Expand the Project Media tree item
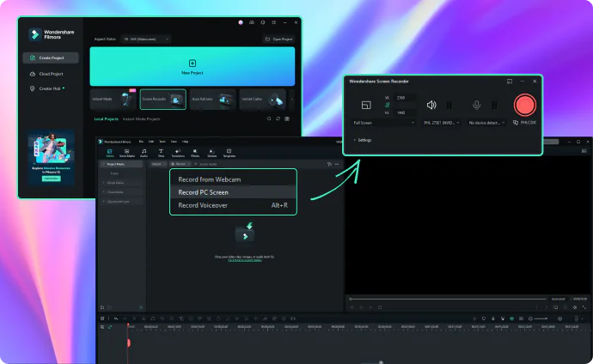 pyautogui.click(x=121, y=164)
